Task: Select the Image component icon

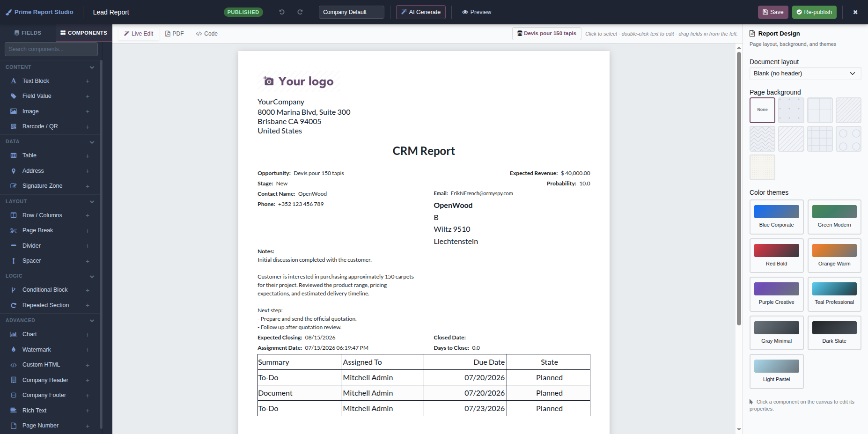Action: [14, 111]
